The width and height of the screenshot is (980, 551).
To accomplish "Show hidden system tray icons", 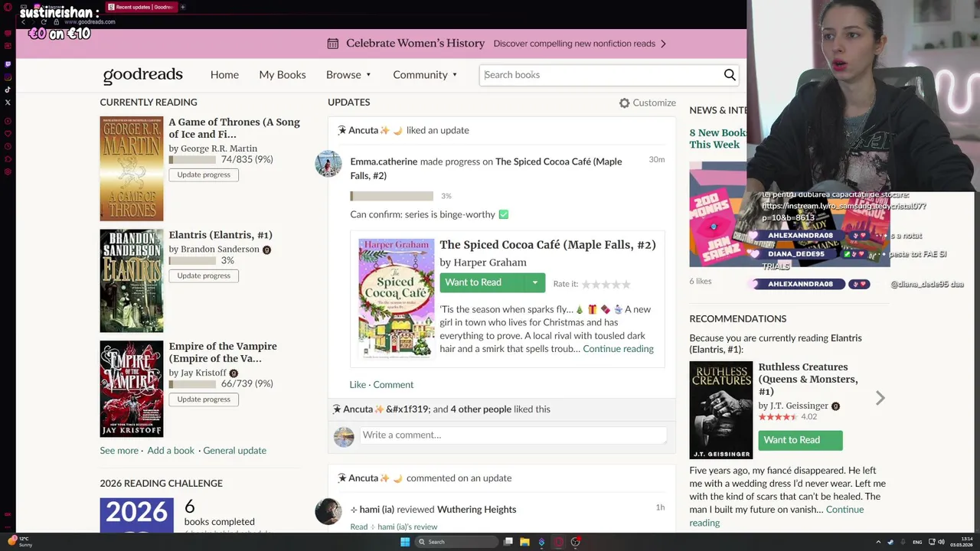I will tap(878, 542).
